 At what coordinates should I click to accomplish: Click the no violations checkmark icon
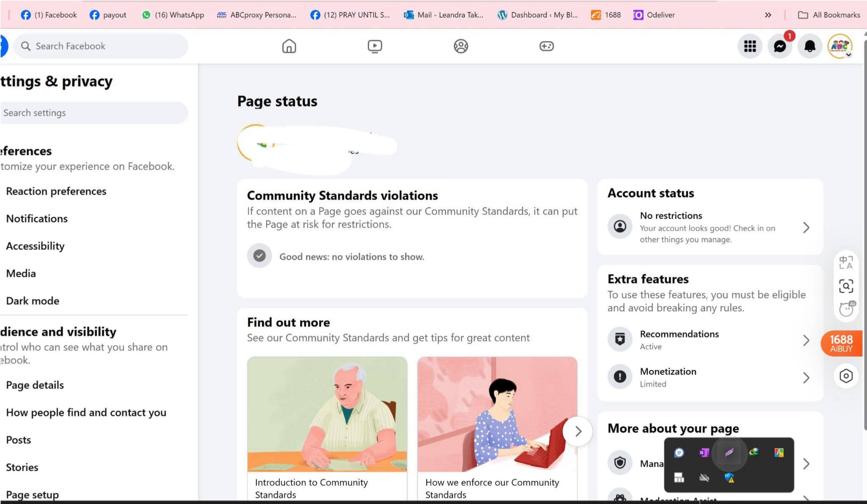click(x=260, y=256)
